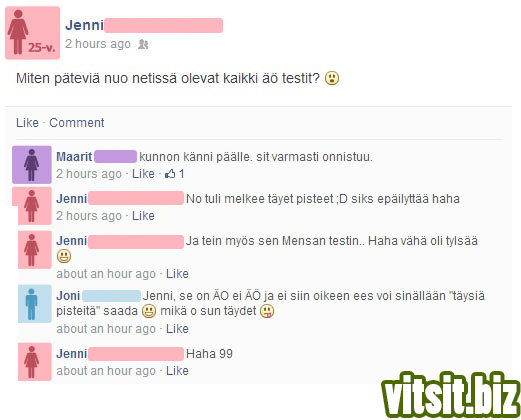Click Jenni's post author avatar
Screen dimensions: 521x420
click(32, 33)
